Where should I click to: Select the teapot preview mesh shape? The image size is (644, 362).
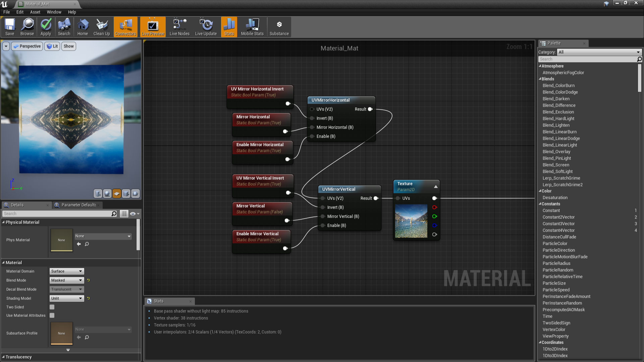tap(135, 193)
